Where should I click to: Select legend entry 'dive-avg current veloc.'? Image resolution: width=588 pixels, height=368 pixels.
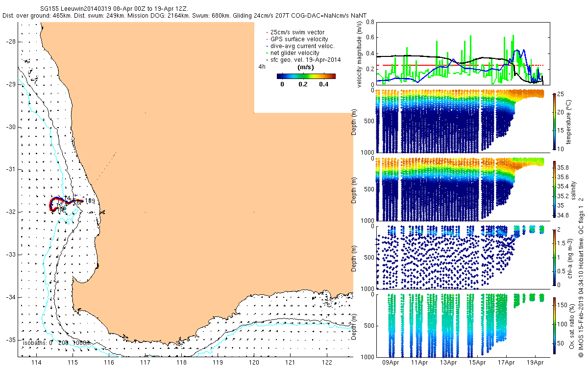point(302,46)
